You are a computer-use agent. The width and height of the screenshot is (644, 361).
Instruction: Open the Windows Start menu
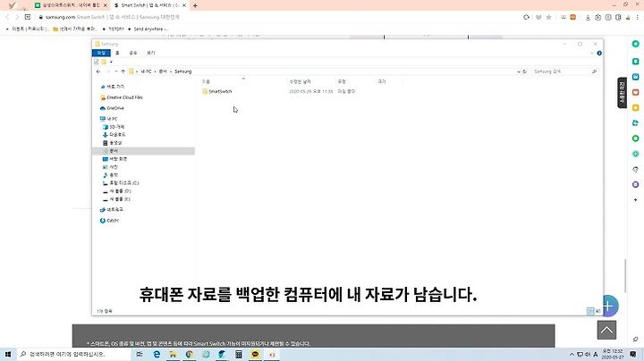(x=8, y=354)
